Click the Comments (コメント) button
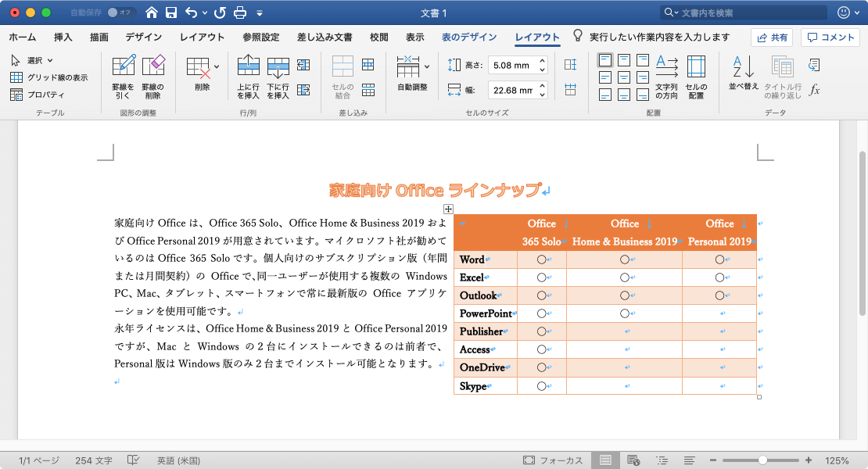The width and height of the screenshot is (868, 469). 830,37
